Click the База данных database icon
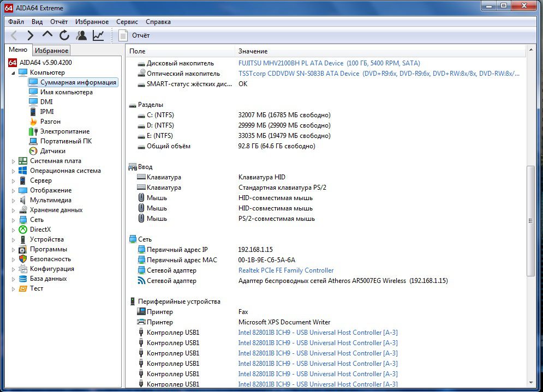 point(23,279)
